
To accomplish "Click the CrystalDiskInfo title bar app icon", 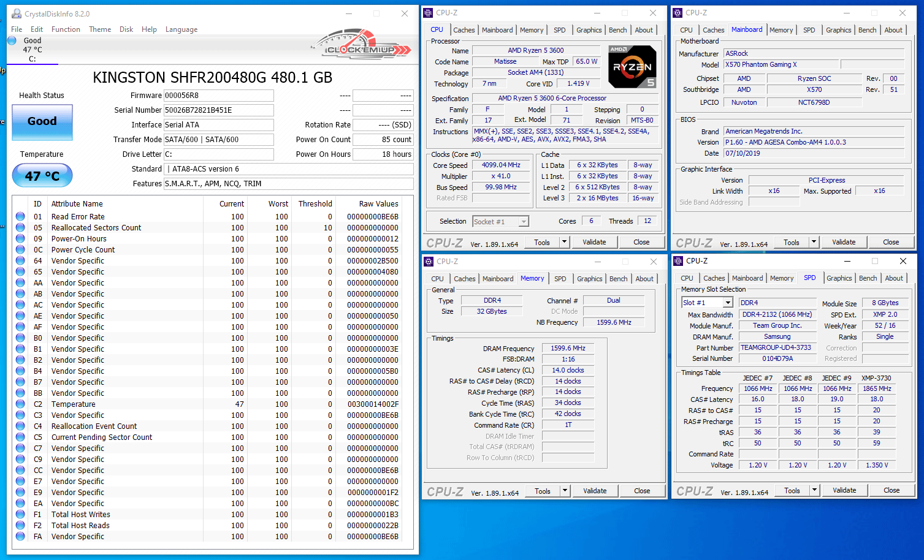I will [x=17, y=13].
